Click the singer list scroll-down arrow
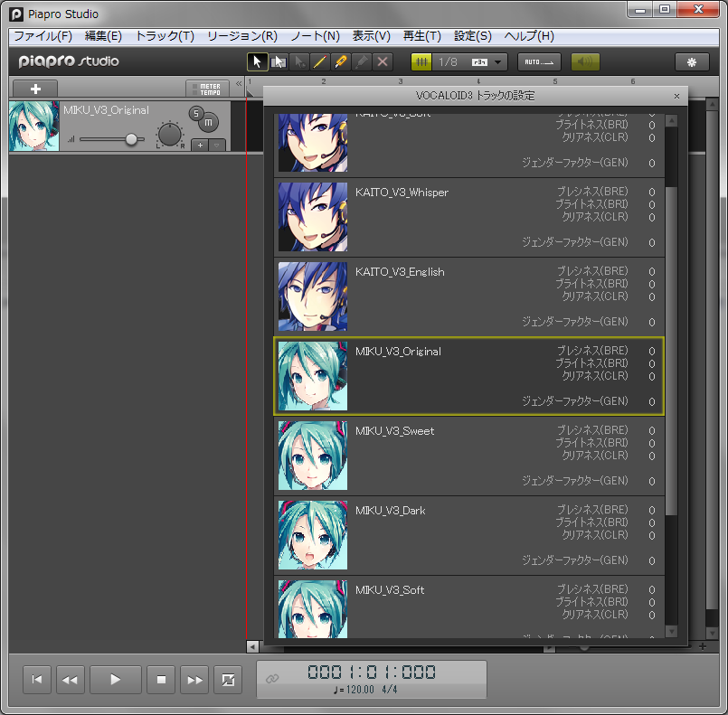 671,631
